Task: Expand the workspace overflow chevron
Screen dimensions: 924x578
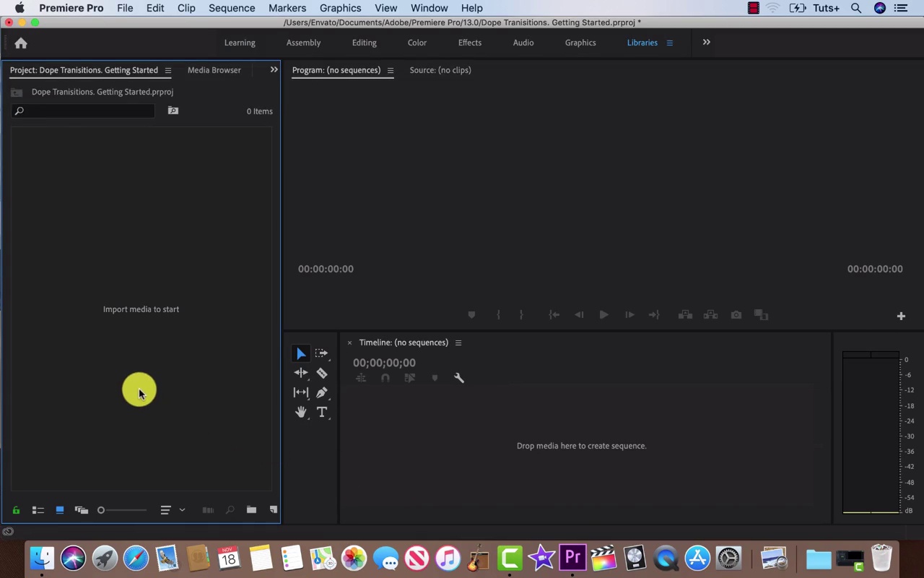Action: coord(706,43)
